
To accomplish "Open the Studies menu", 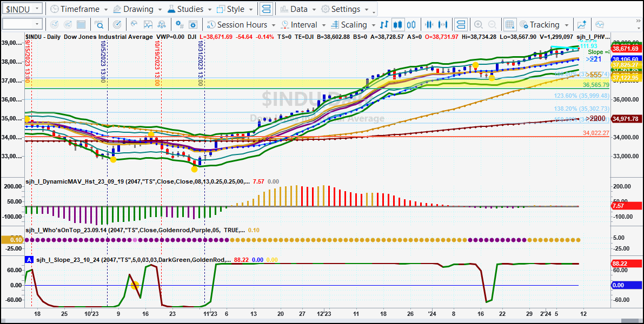I will 189,9.
